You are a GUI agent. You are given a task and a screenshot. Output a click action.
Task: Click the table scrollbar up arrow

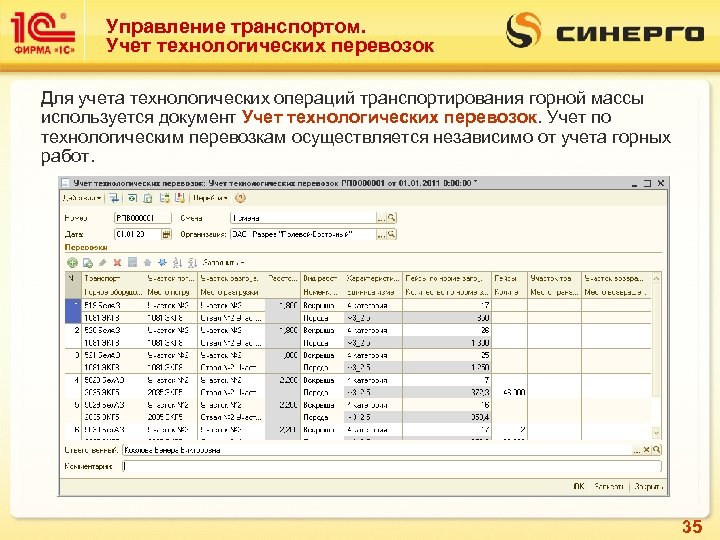tap(657, 278)
